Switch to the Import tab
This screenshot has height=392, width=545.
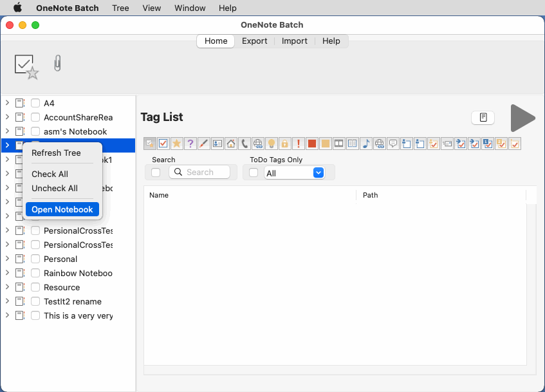(295, 41)
